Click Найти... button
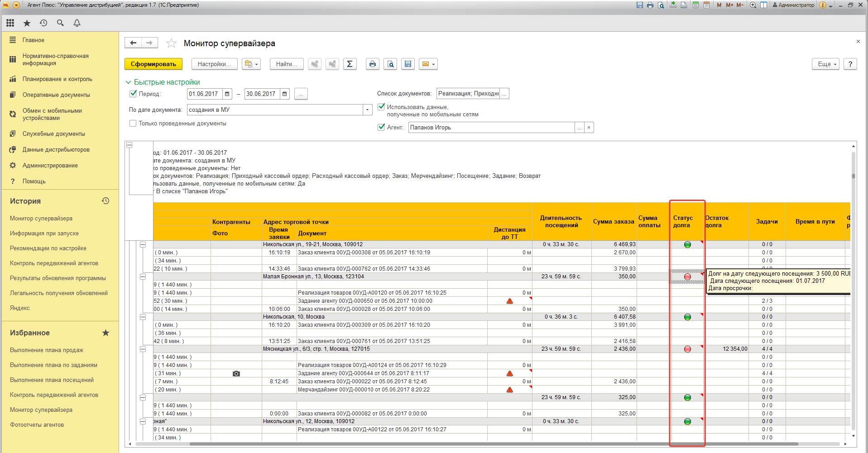This screenshot has width=868, height=453. pyautogui.click(x=287, y=64)
